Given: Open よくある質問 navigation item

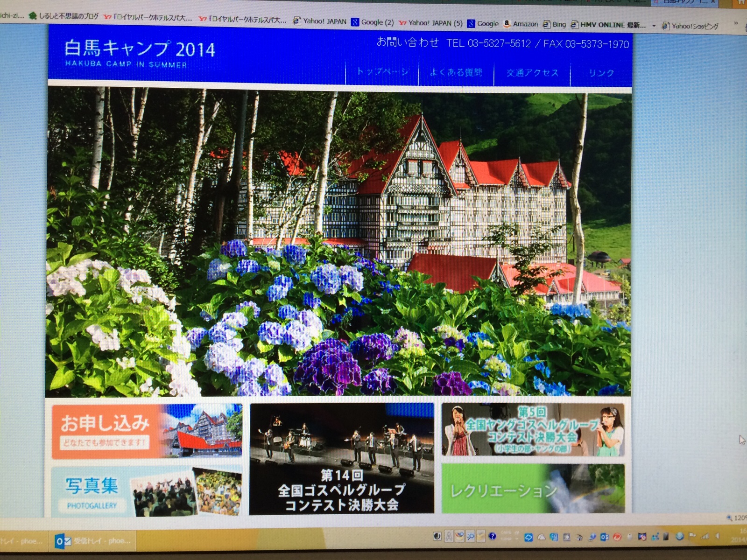Looking at the screenshot, I should 456,72.
